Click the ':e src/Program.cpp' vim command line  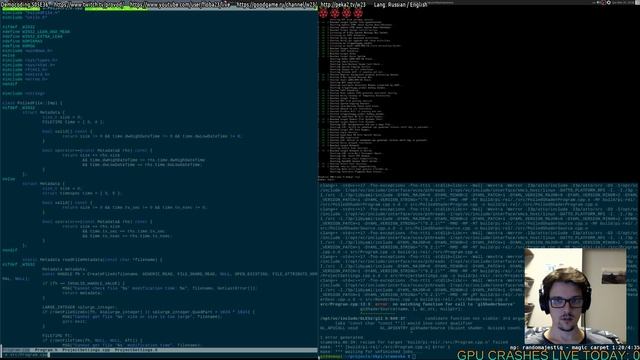[25, 355]
